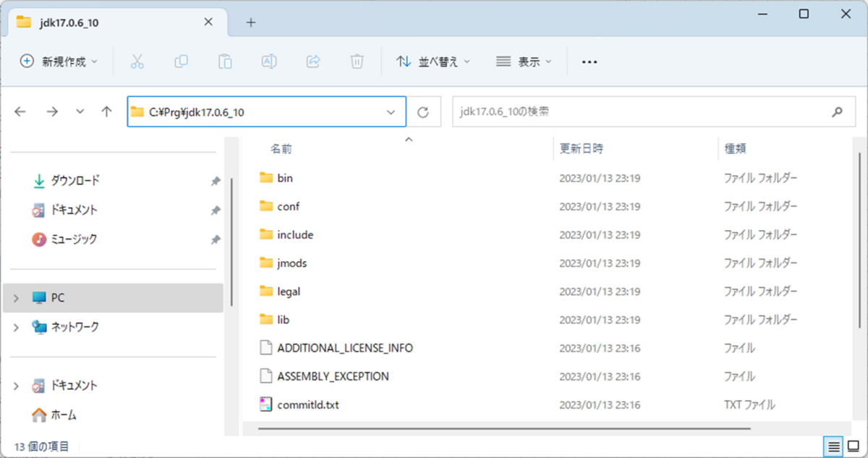Click the Delete trash icon
The width and height of the screenshot is (868, 458).
coord(357,62)
